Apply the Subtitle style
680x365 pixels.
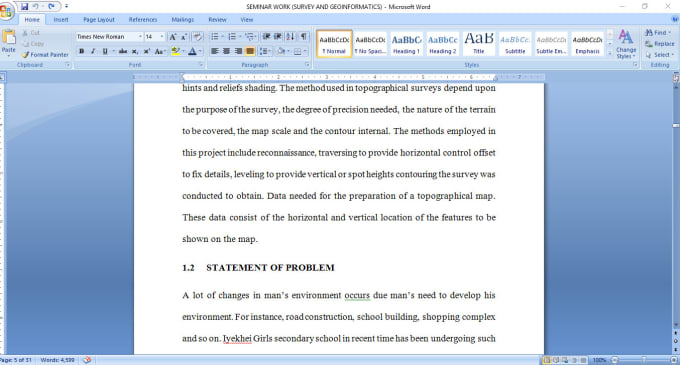click(515, 44)
